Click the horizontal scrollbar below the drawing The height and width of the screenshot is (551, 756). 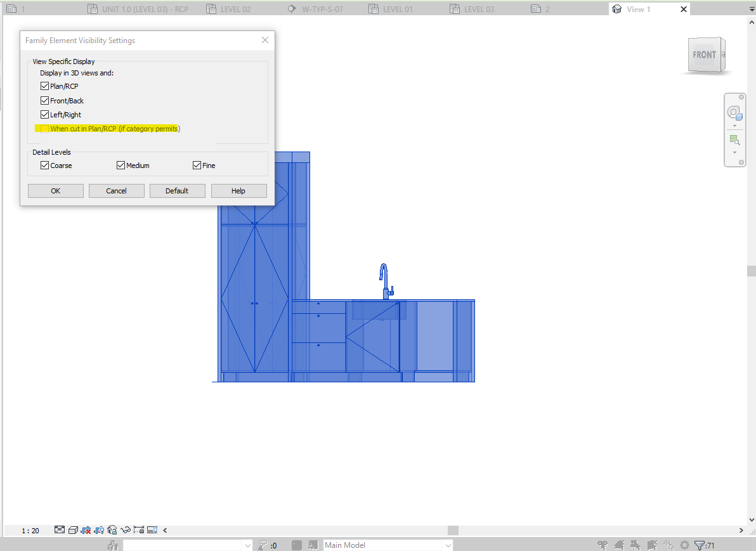coord(453,529)
